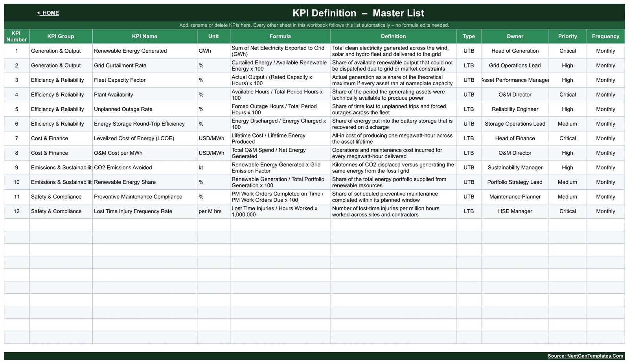This screenshot has width=629, height=364.
Task: Select the 'Asset Performance Manager' owner cell
Action: (515, 80)
